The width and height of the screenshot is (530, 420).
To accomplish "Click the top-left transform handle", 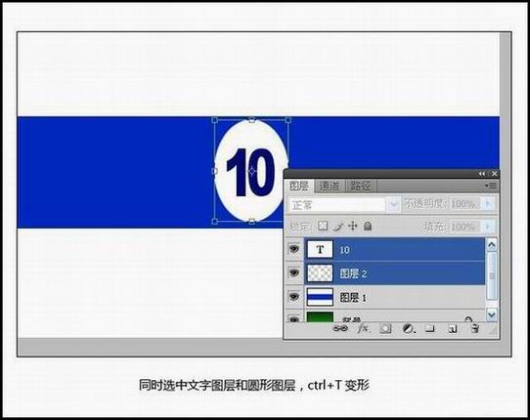I will (214, 120).
